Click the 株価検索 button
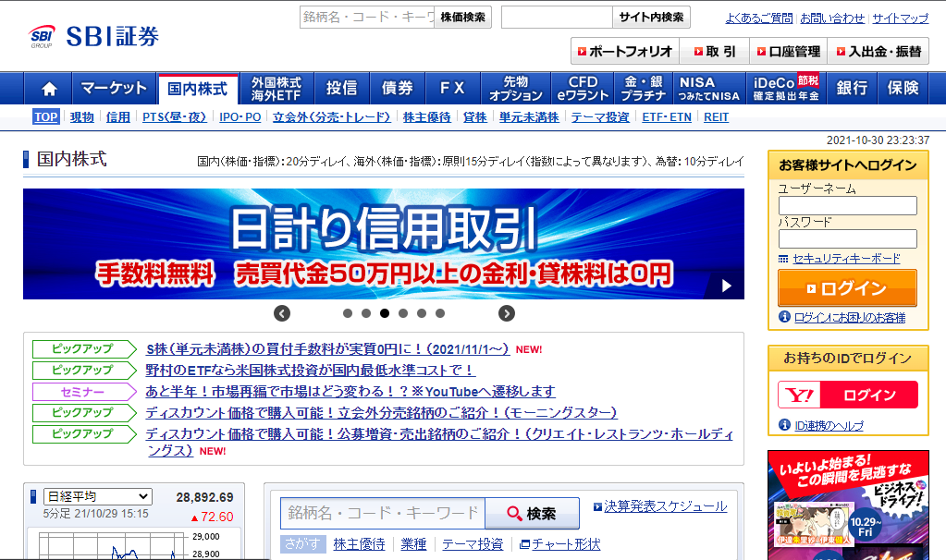946x560 pixels. pyautogui.click(x=462, y=17)
